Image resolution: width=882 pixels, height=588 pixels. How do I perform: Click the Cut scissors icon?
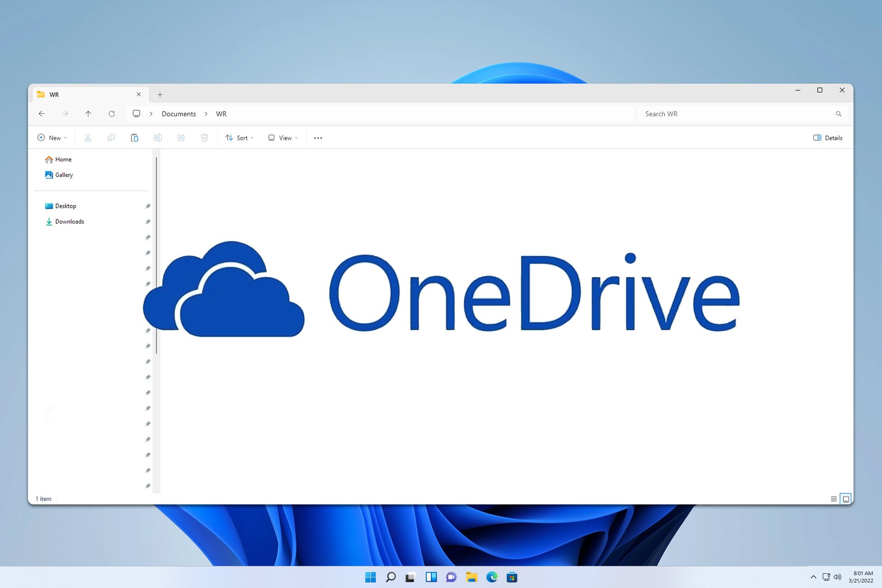88,138
